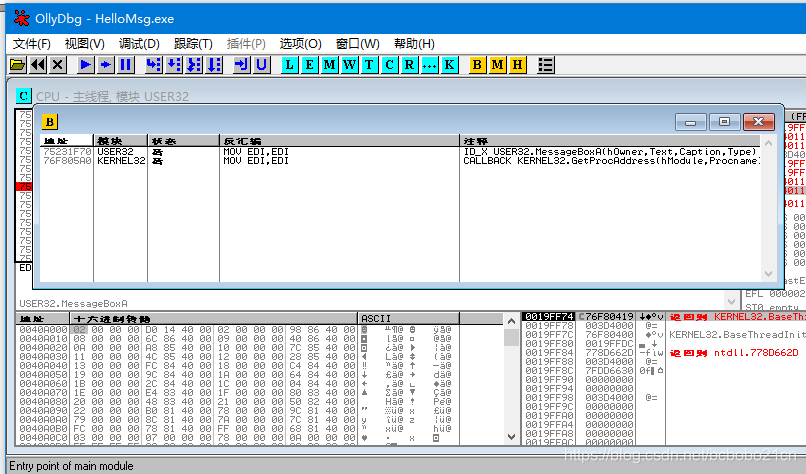Close the Breakpoints window

pyautogui.click(x=759, y=122)
